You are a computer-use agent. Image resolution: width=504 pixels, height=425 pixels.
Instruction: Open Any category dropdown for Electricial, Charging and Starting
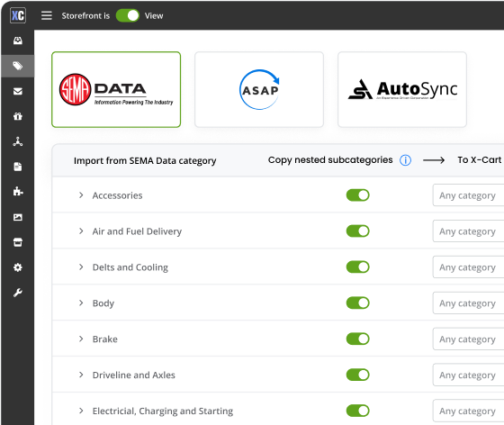(x=468, y=411)
